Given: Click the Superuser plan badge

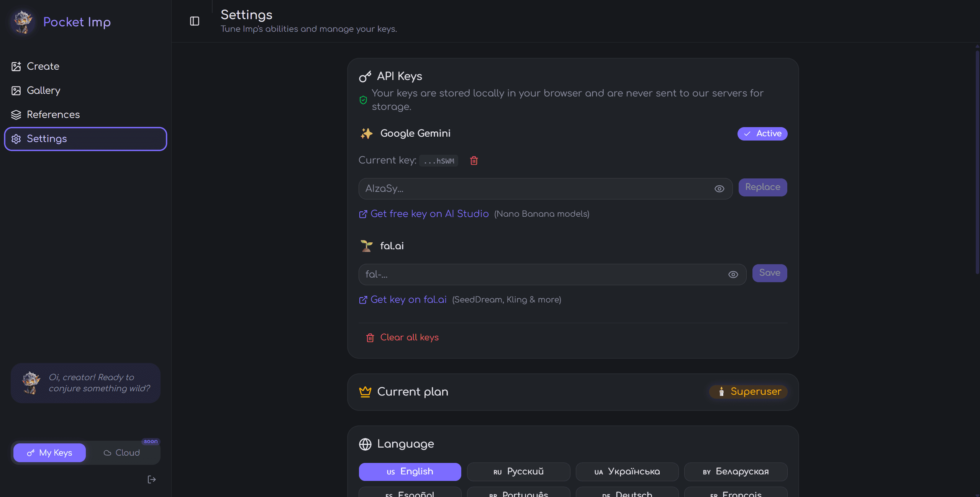Looking at the screenshot, I should [x=748, y=391].
